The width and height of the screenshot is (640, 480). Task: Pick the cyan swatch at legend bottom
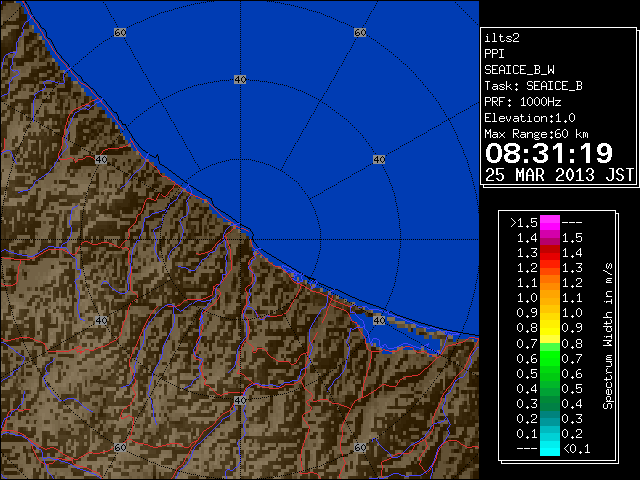click(550, 448)
